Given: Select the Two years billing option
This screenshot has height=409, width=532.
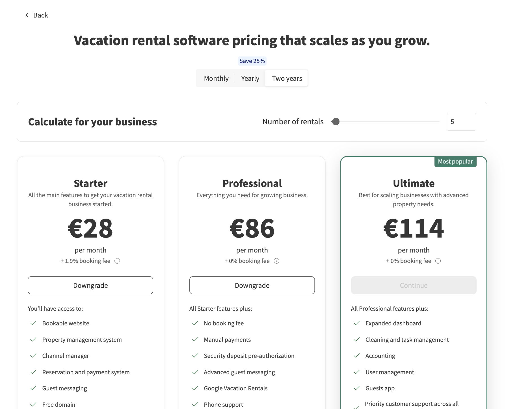Looking at the screenshot, I should [287, 78].
